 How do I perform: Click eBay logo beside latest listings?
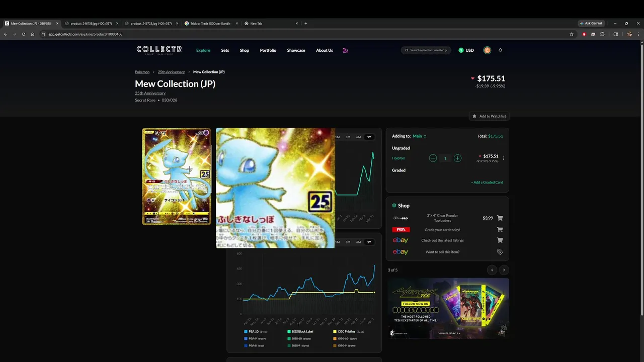pyautogui.click(x=400, y=240)
